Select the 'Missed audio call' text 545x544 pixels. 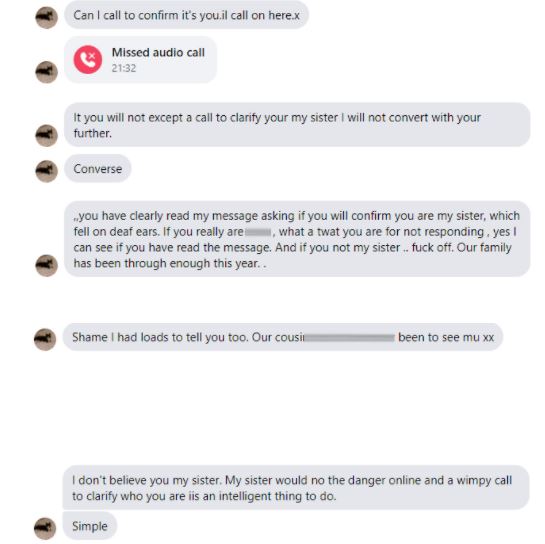[x=158, y=52]
